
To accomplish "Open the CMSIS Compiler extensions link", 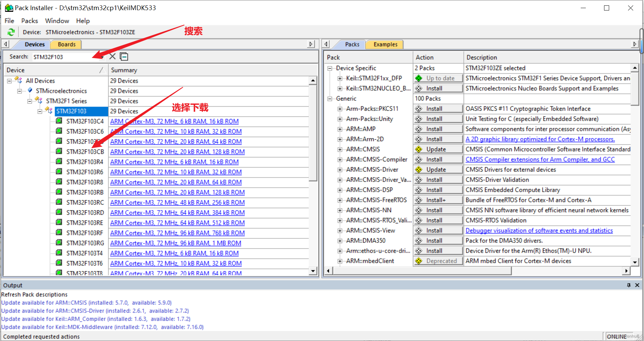I will click(x=540, y=159).
